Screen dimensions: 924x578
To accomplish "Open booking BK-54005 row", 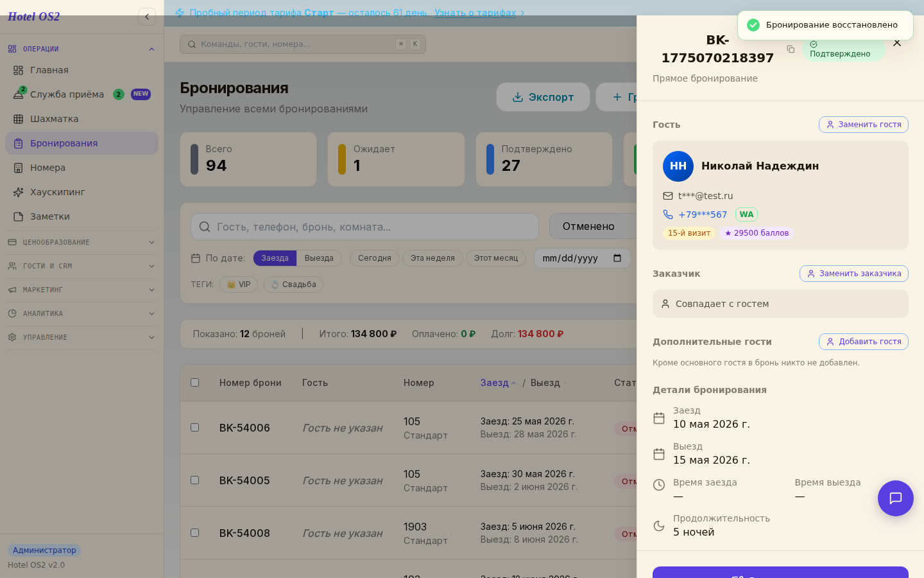I will click(408, 480).
